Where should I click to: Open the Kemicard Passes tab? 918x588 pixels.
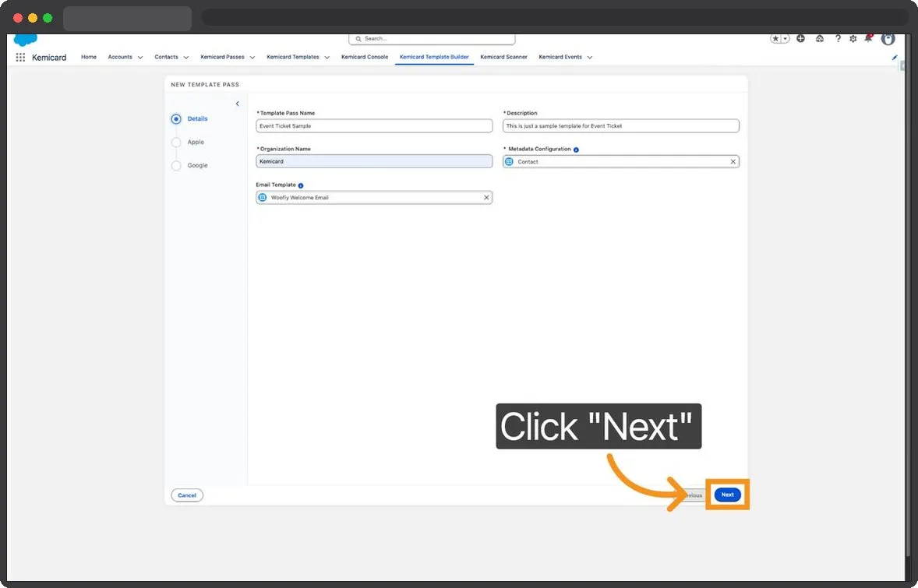pos(222,57)
